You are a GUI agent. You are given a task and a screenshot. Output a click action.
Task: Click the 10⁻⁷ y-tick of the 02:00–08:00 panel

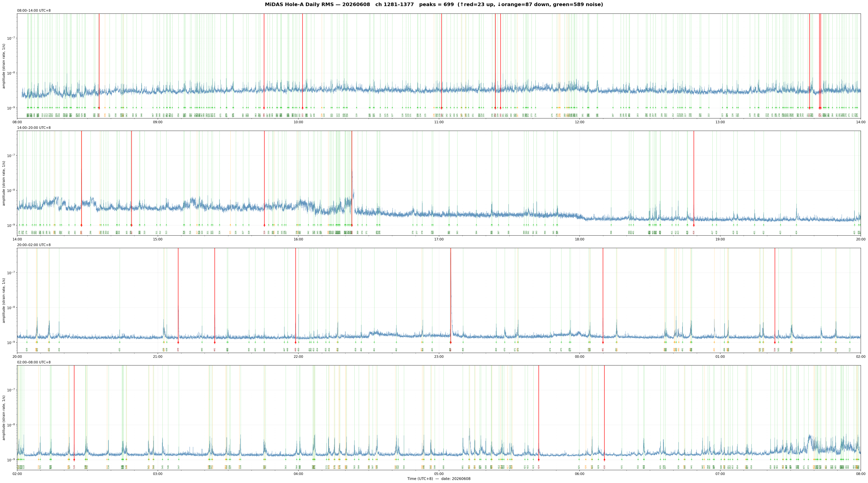click(11, 390)
